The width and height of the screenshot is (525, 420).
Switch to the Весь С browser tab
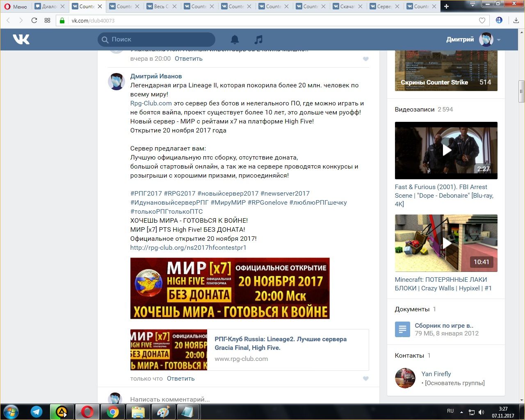pos(163,6)
